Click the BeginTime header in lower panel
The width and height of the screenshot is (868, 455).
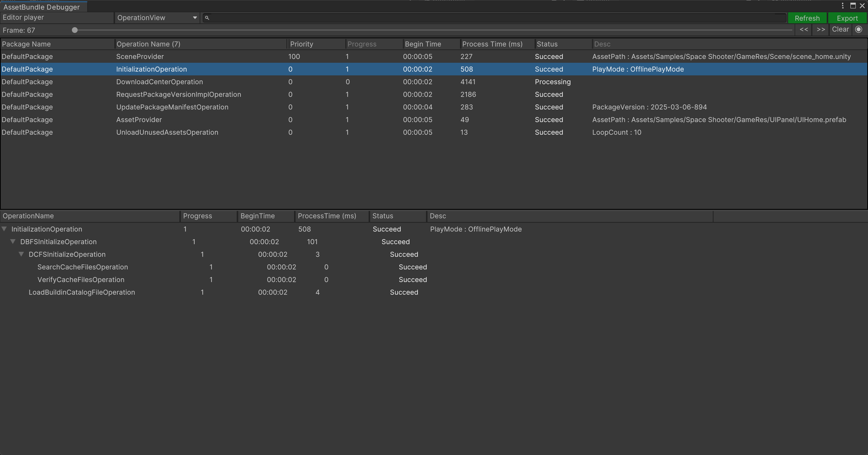[266, 216]
